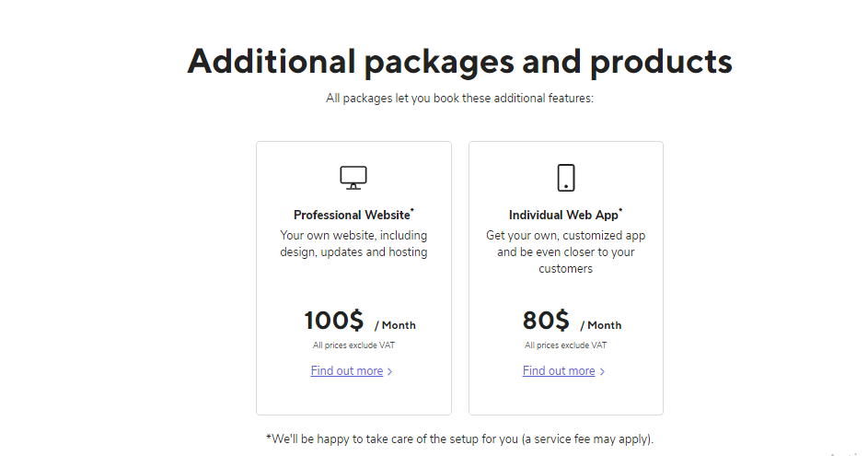The image size is (868, 456).
Task: Click 'All prices exclude VAT' under 80$ price
Action: (566, 345)
